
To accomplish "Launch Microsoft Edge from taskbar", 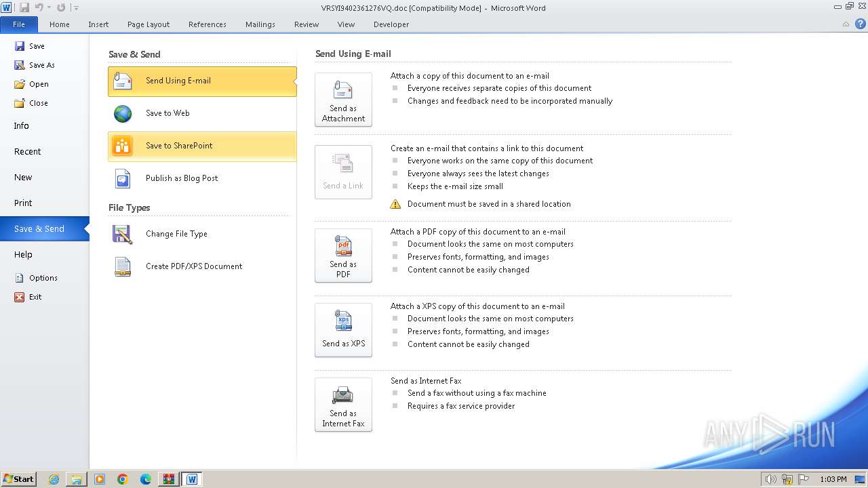I will [x=146, y=479].
